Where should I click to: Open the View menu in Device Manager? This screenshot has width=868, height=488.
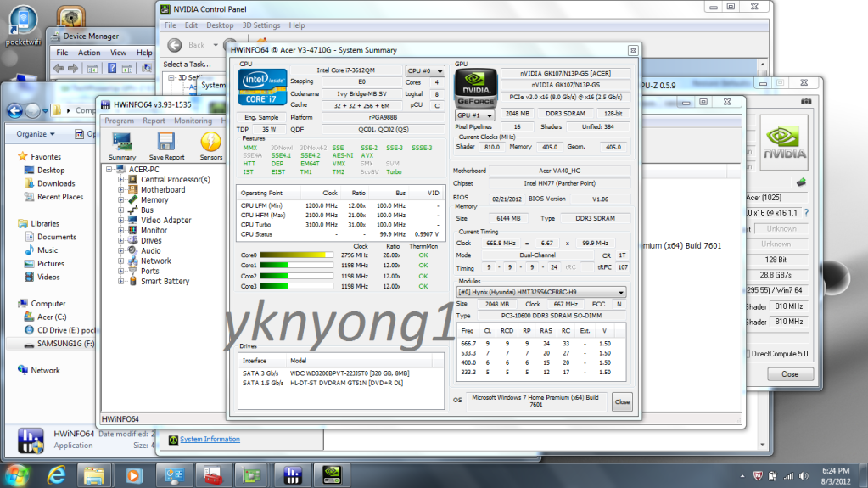[118, 53]
